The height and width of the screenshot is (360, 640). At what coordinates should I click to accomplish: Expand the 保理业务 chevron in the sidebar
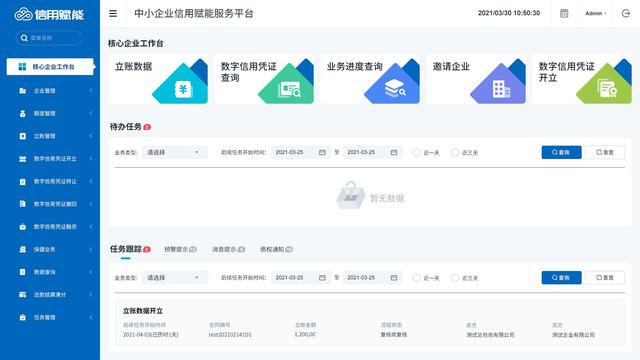[x=91, y=249]
